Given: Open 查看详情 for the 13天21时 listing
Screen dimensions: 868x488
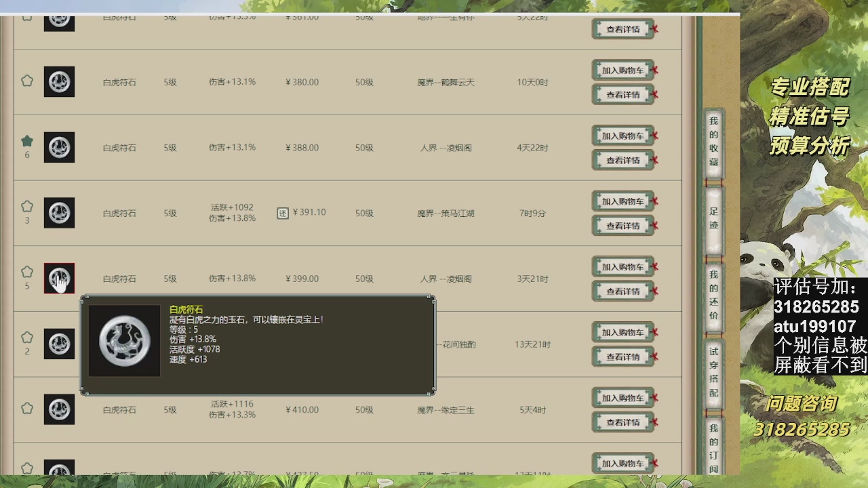Looking at the screenshot, I should [x=623, y=357].
